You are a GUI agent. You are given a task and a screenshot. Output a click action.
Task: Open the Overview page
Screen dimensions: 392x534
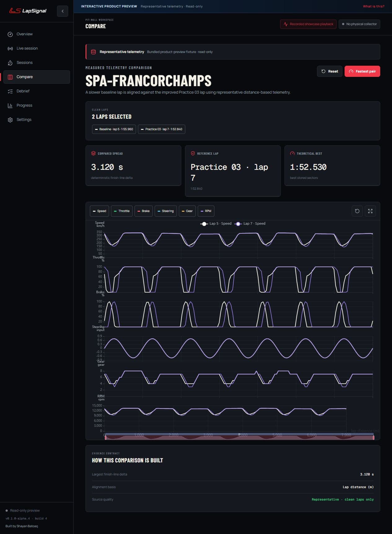pyautogui.click(x=37, y=34)
